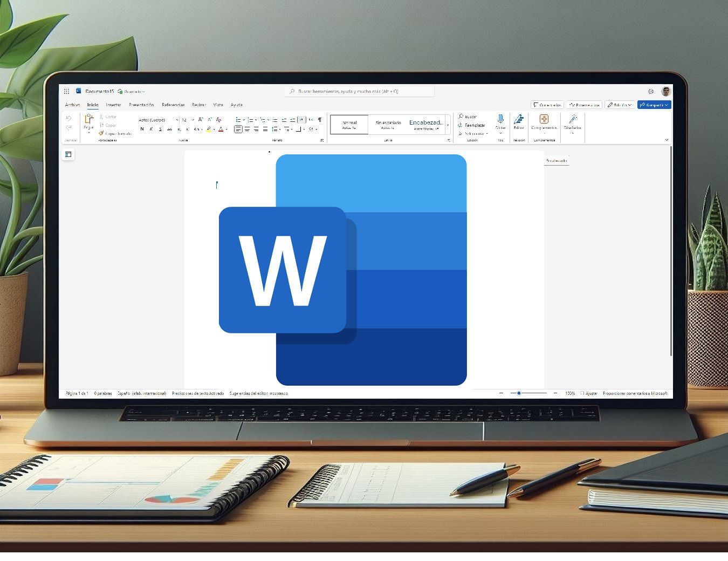The width and height of the screenshot is (728, 561).
Task: Center the paragraph text
Action: [x=248, y=129]
